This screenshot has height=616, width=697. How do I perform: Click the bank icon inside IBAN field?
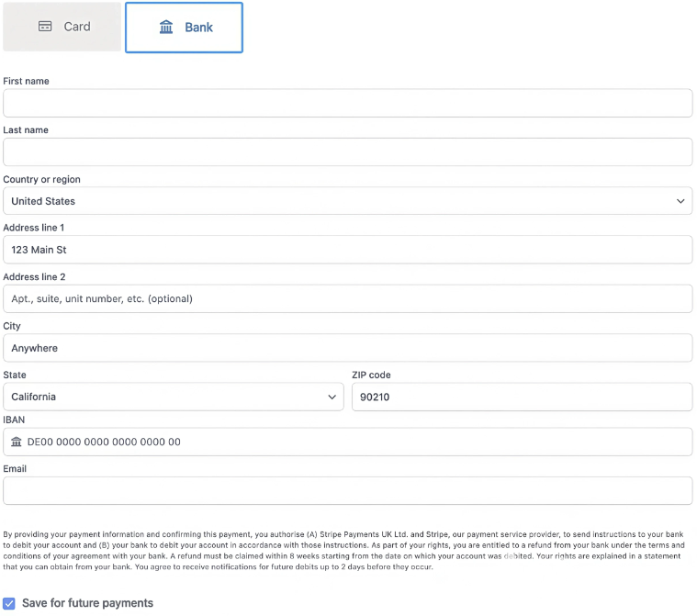[17, 442]
